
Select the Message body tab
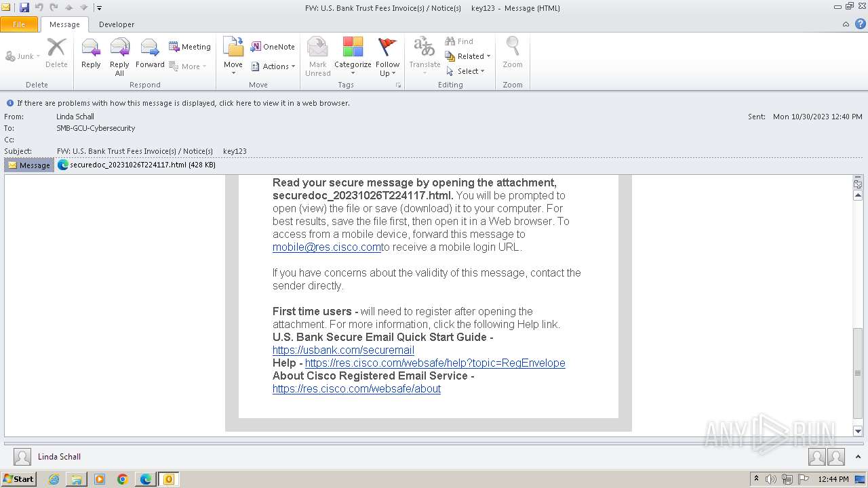pyautogui.click(x=29, y=165)
